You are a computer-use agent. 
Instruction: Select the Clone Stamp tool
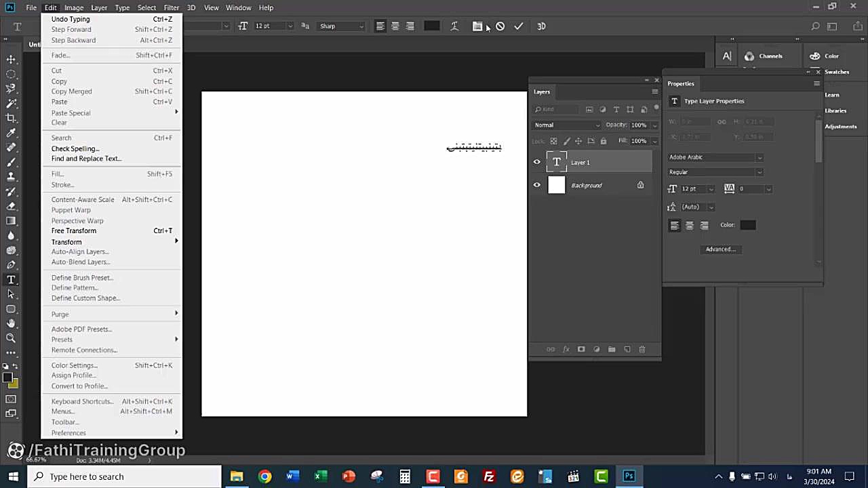pyautogui.click(x=11, y=177)
